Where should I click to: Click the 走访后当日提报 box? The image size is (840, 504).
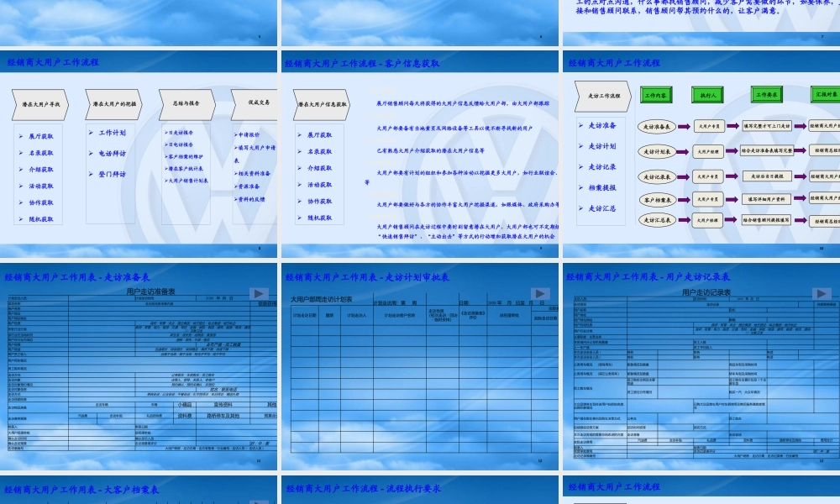(767, 176)
